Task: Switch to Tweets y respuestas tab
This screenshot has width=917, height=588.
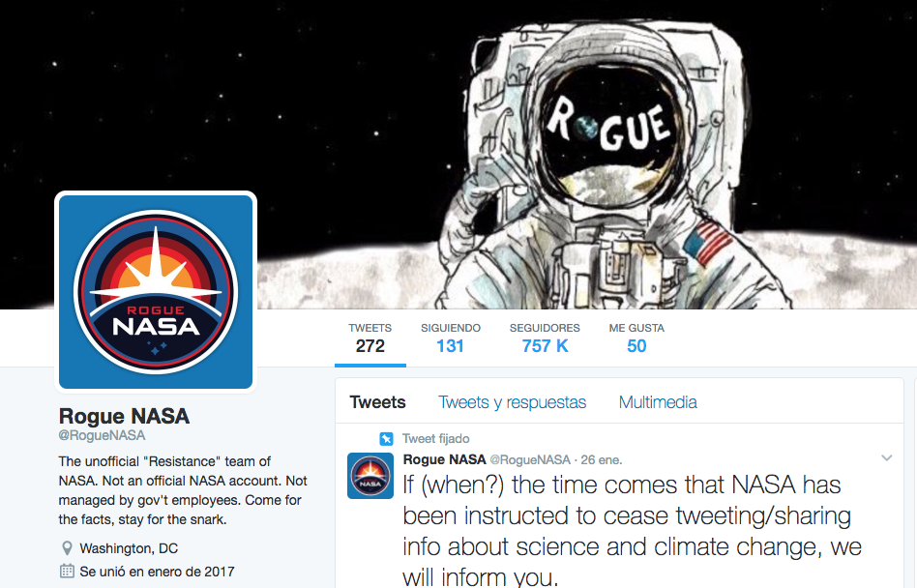Action: [x=513, y=402]
